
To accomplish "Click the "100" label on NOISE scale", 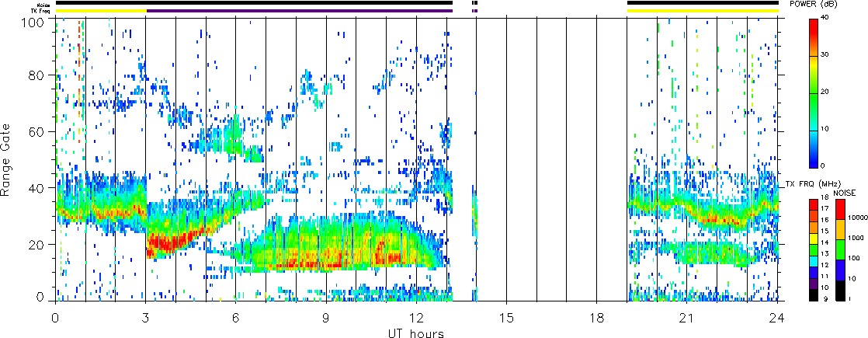I will (x=854, y=258).
